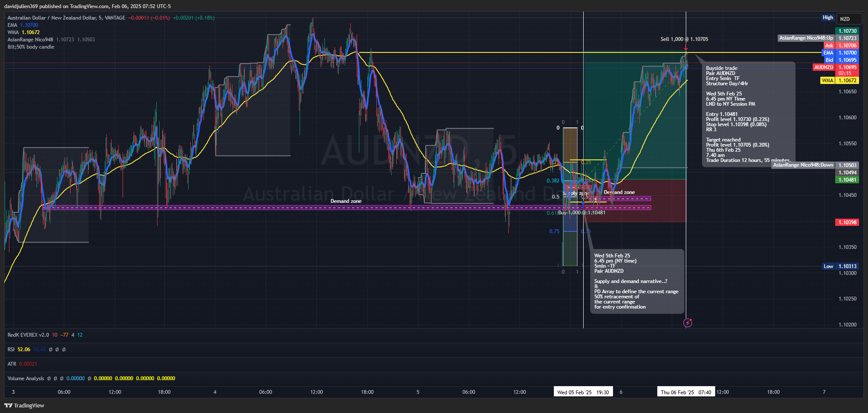Select the Bid 1.10695 price tag
The image size is (868, 413).
(841, 60)
